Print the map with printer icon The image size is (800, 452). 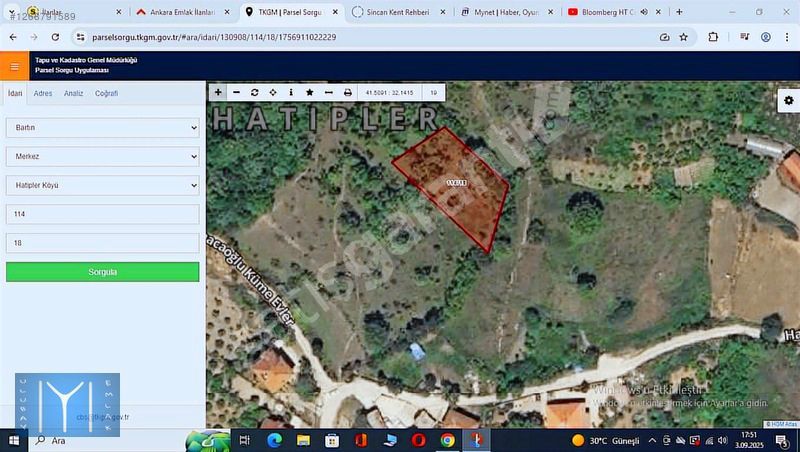coord(348,92)
